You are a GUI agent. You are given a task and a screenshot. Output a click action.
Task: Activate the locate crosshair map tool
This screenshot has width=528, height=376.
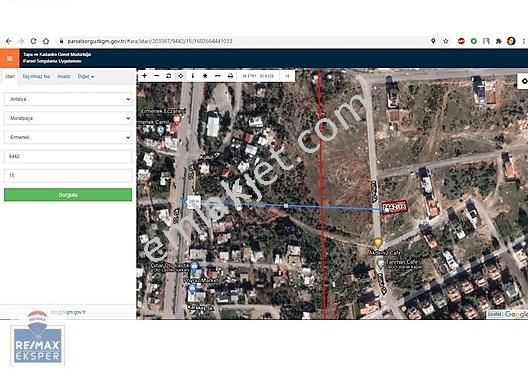tap(181, 76)
